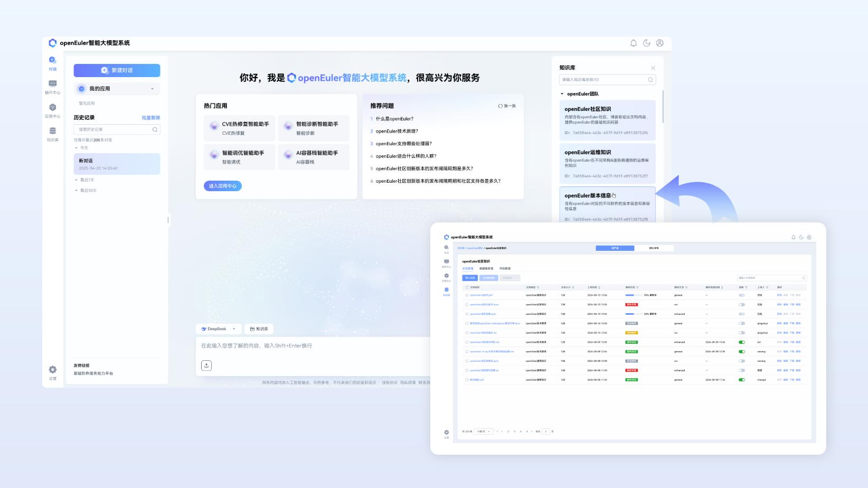
Task: Click 批量删除 link in history
Action: (x=151, y=118)
